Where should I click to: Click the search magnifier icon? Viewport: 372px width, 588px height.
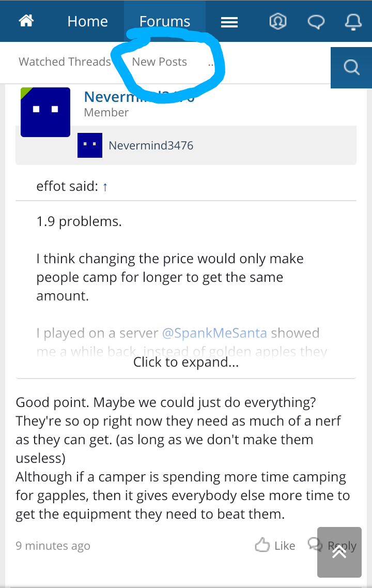click(x=351, y=68)
